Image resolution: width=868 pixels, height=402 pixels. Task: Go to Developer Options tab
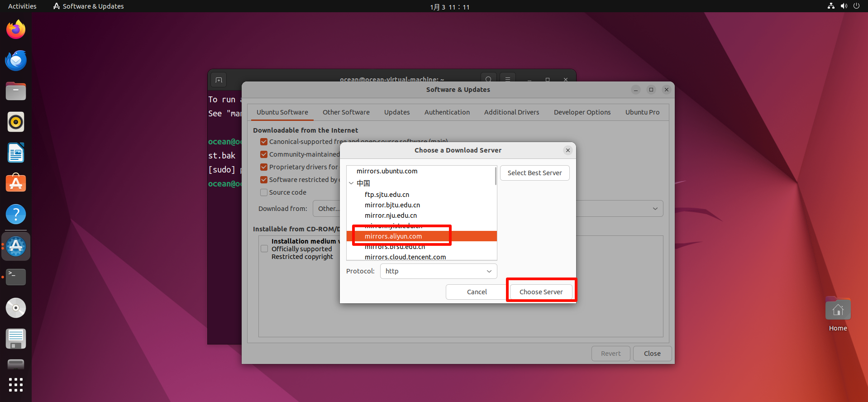[582, 112]
